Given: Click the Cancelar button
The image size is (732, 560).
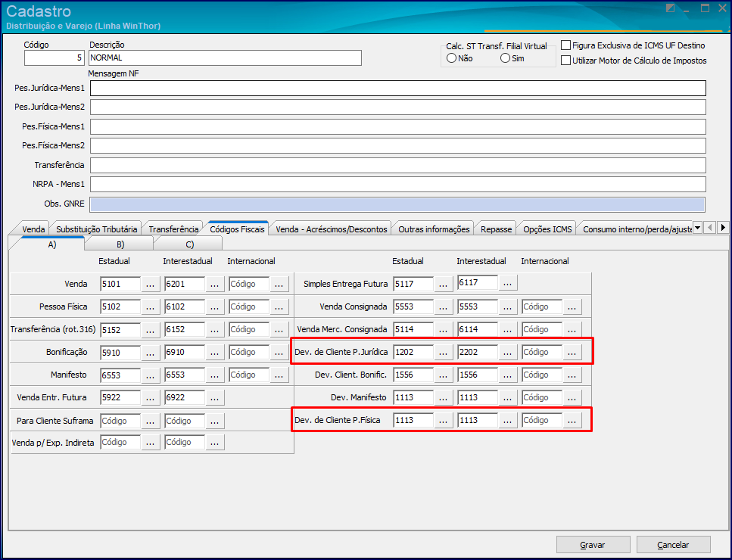Looking at the screenshot, I should click(x=673, y=545).
